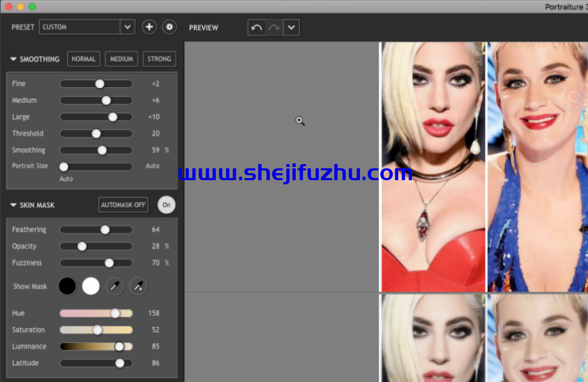Select the Strong smoothing preset
588x382 pixels.
pyautogui.click(x=159, y=59)
